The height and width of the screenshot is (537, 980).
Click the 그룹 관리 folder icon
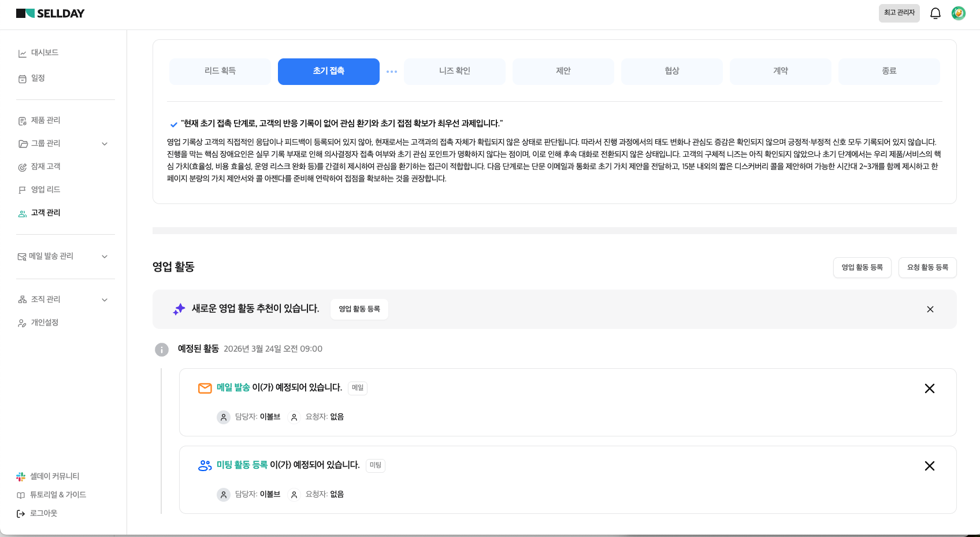tap(23, 144)
